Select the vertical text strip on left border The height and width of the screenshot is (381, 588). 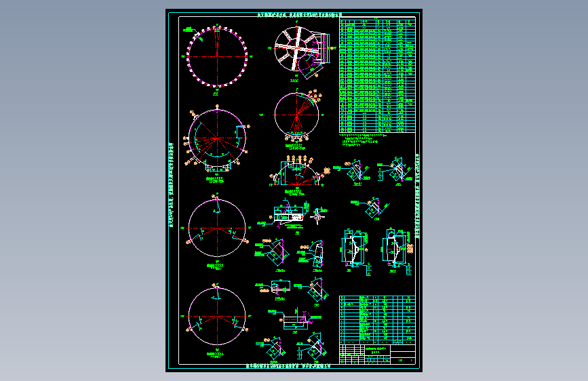172,185
